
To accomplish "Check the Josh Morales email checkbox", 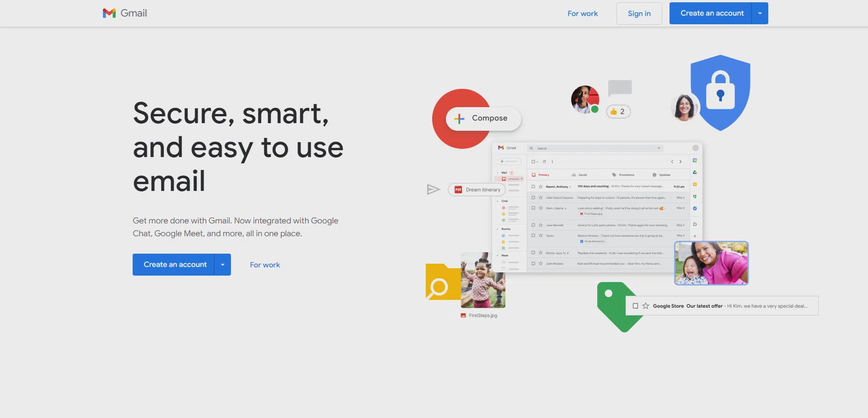I will click(533, 264).
